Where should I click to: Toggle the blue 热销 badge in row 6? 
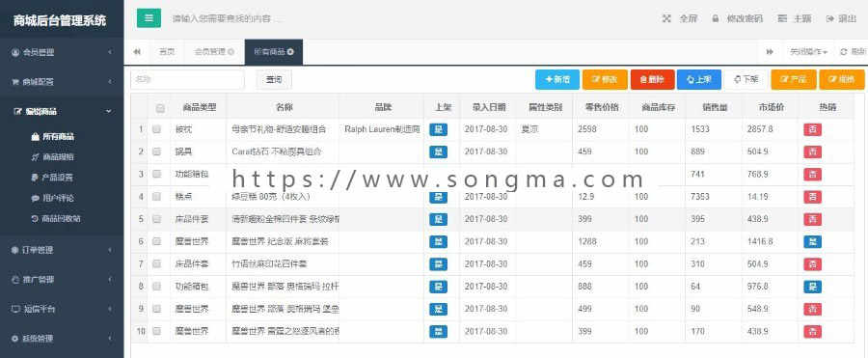(812, 241)
